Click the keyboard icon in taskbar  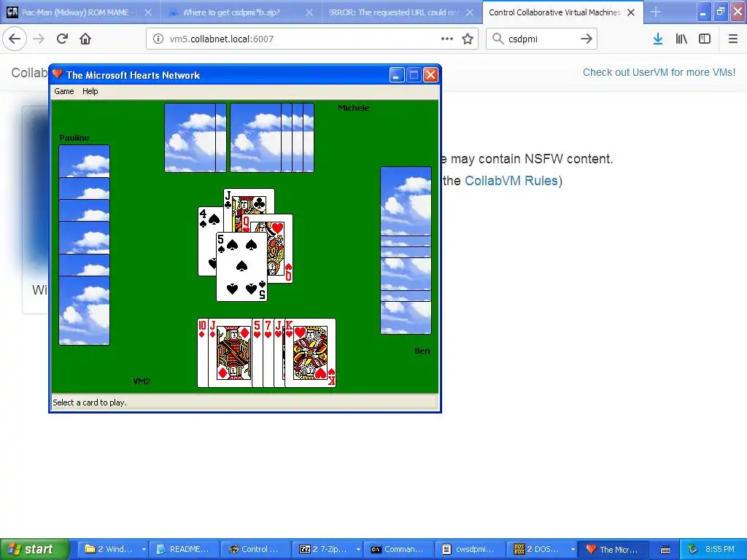coord(665,550)
